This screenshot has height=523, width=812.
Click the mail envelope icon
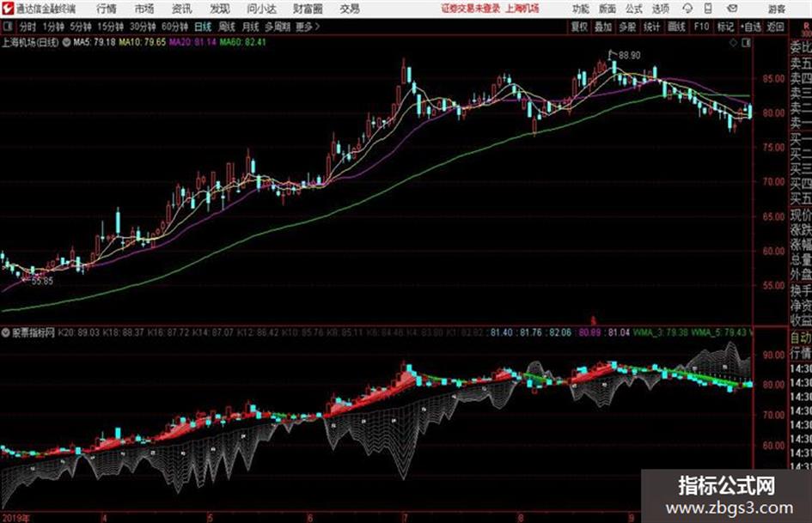[x=732, y=9]
